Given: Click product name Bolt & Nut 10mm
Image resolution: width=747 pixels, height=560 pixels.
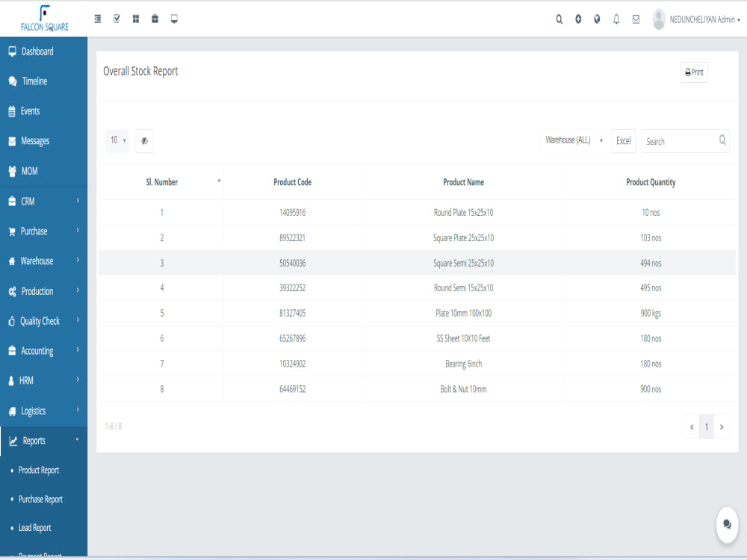Looking at the screenshot, I should (x=464, y=389).
